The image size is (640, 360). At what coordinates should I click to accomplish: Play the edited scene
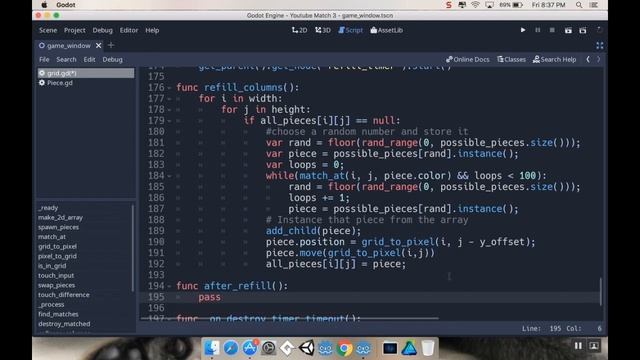[x=568, y=30]
